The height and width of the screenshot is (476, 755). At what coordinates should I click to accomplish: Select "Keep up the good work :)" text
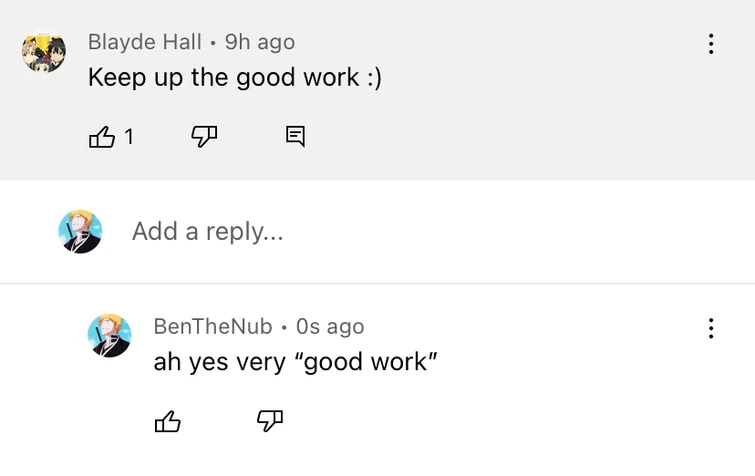click(x=234, y=77)
